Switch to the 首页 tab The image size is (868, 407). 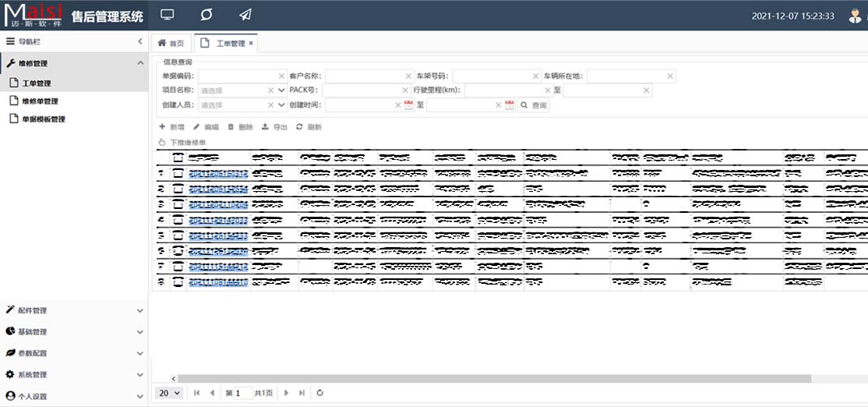(x=171, y=43)
